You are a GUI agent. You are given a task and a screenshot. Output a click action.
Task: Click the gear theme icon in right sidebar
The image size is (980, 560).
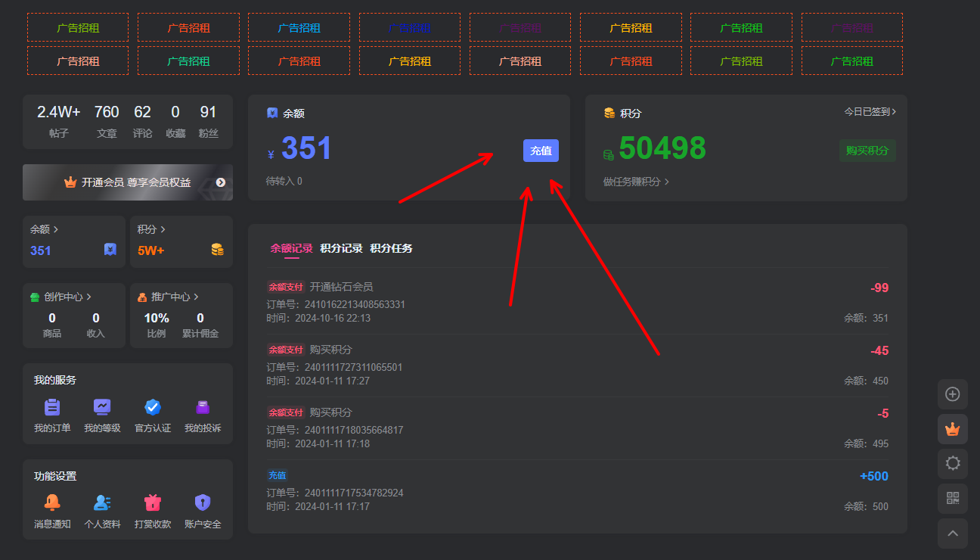(952, 463)
